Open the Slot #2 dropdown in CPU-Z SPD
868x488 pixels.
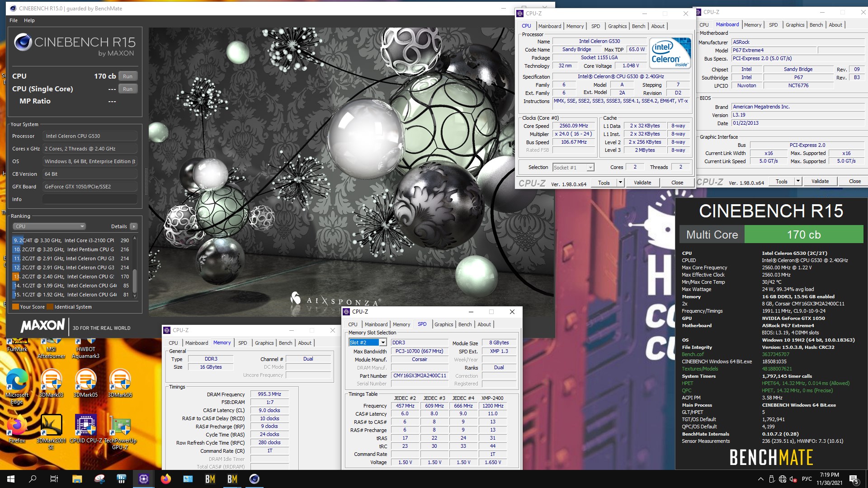[x=368, y=343]
